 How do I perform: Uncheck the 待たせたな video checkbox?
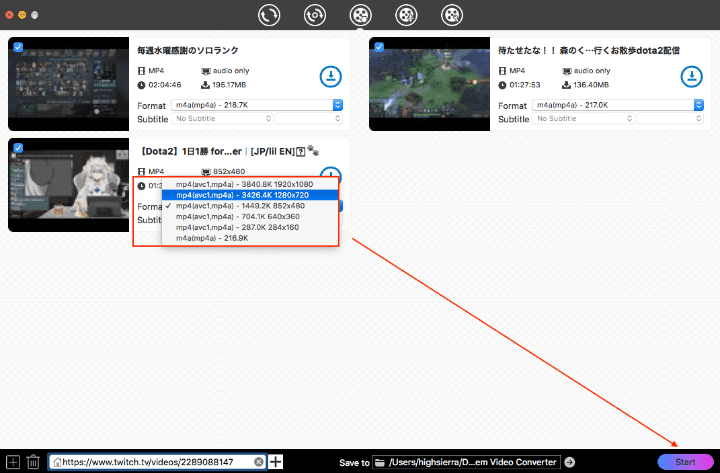[379, 47]
